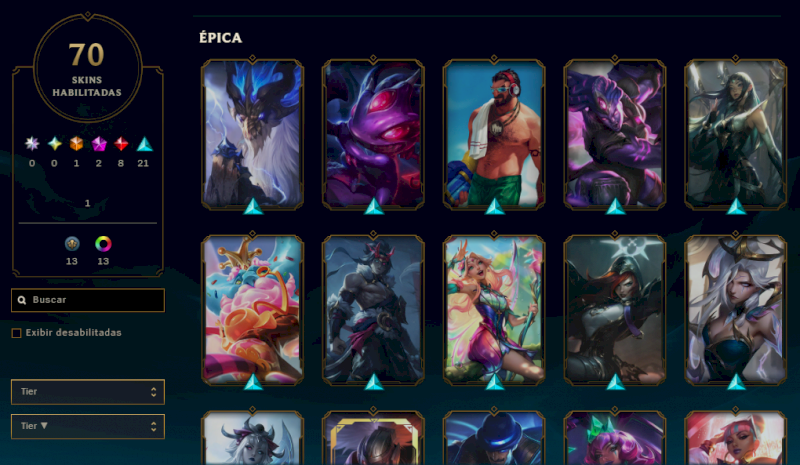The width and height of the screenshot is (800, 465).
Task: Select the shirtless pool party skin card
Action: (494, 134)
